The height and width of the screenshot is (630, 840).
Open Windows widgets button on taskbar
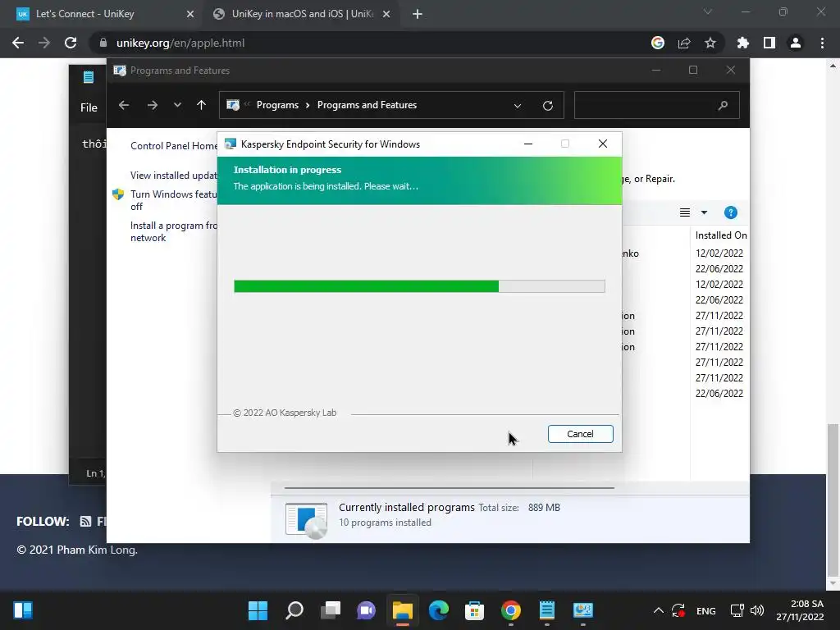point(23,610)
